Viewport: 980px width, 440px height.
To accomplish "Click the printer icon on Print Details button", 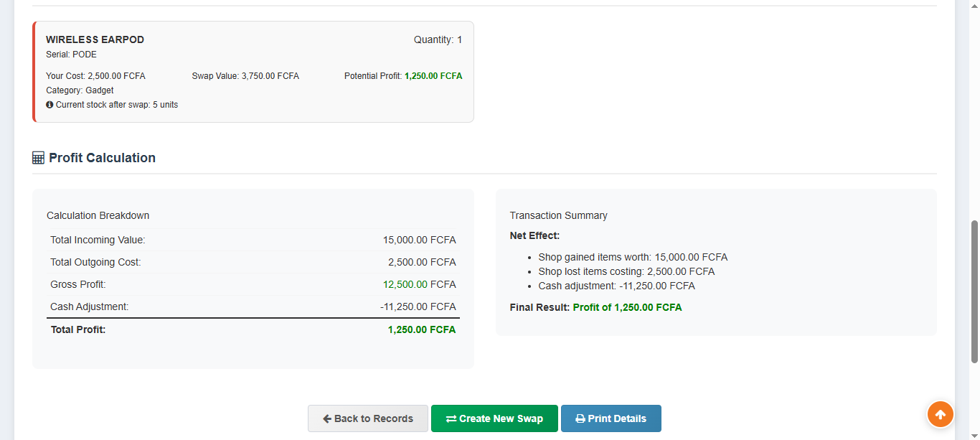I will point(580,418).
